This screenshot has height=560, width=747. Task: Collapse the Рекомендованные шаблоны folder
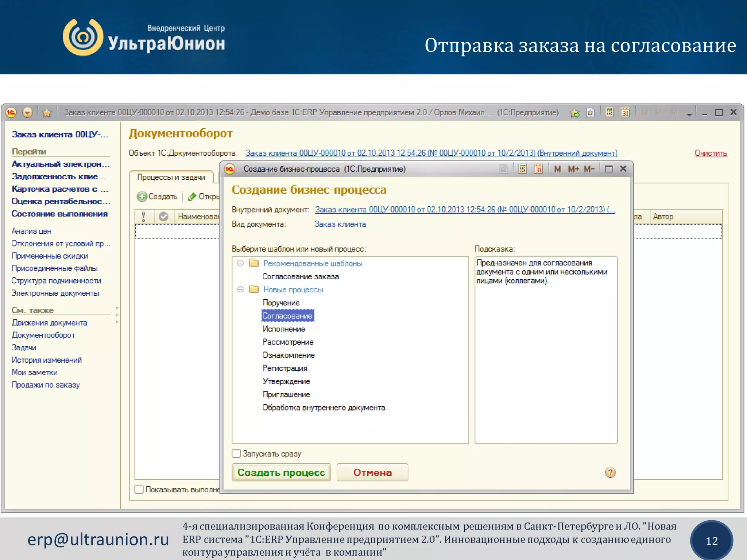[x=240, y=263]
